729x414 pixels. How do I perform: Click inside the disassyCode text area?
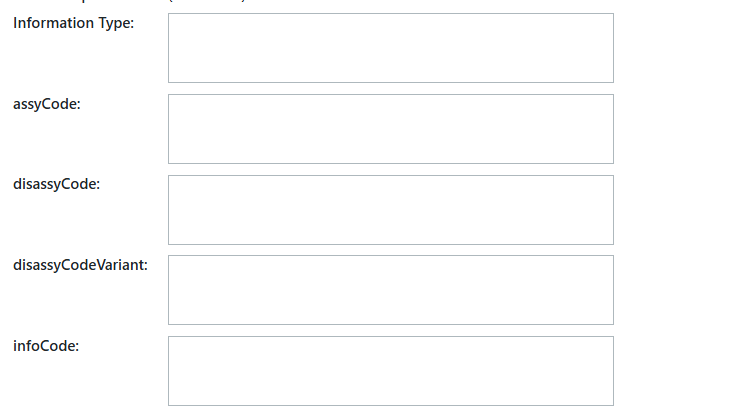390,210
